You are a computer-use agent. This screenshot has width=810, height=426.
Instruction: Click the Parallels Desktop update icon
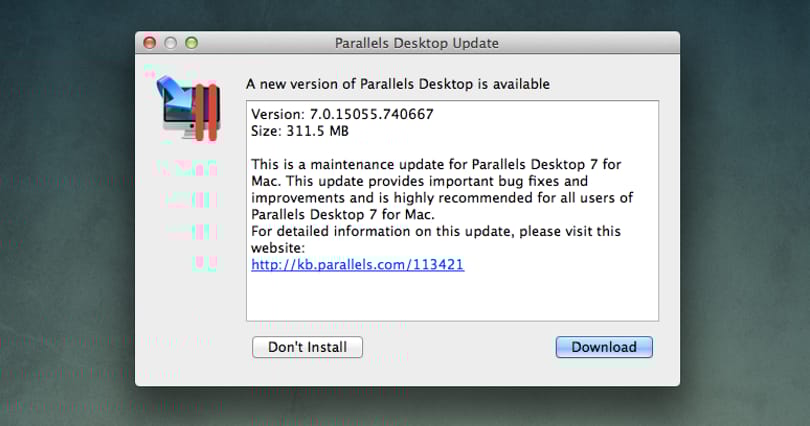point(190,107)
